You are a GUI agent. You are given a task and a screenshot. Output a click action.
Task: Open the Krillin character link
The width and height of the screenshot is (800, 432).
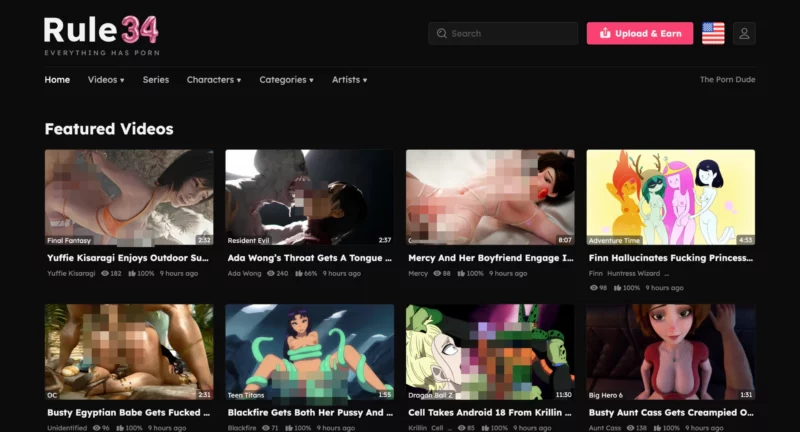417,428
